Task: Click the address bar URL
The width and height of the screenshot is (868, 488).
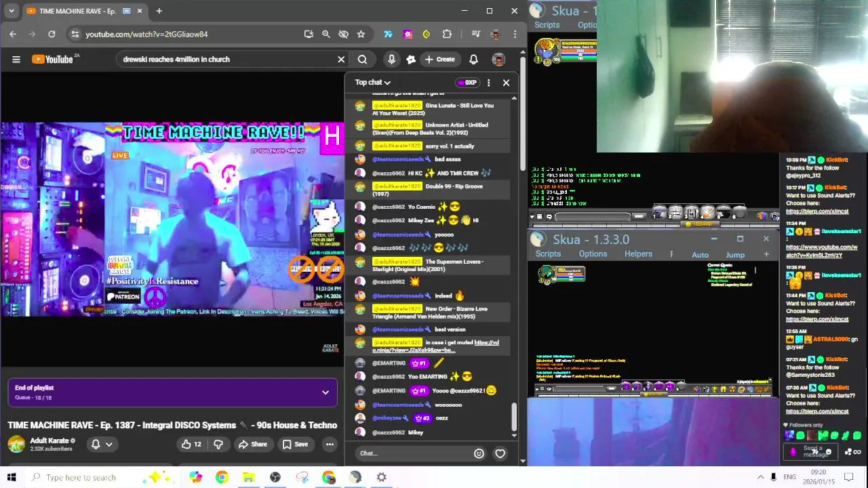Action: click(146, 34)
